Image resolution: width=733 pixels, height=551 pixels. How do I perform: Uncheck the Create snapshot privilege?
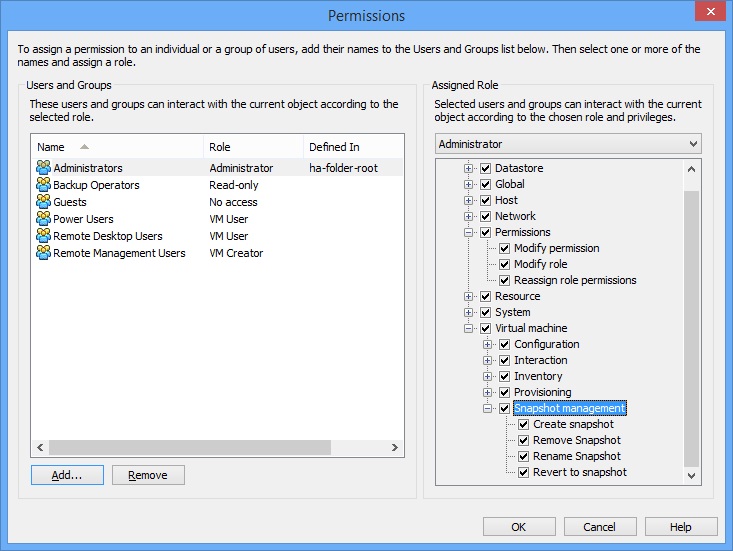click(524, 424)
